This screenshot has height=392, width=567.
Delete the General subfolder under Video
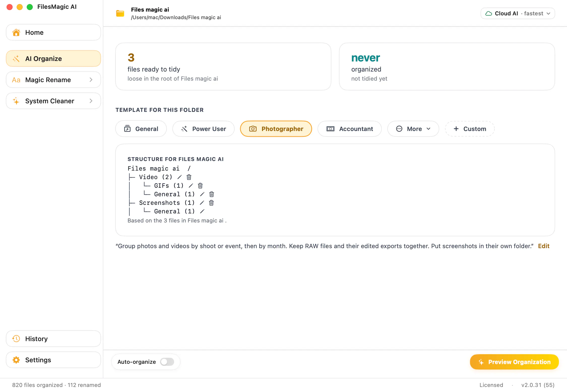point(212,194)
